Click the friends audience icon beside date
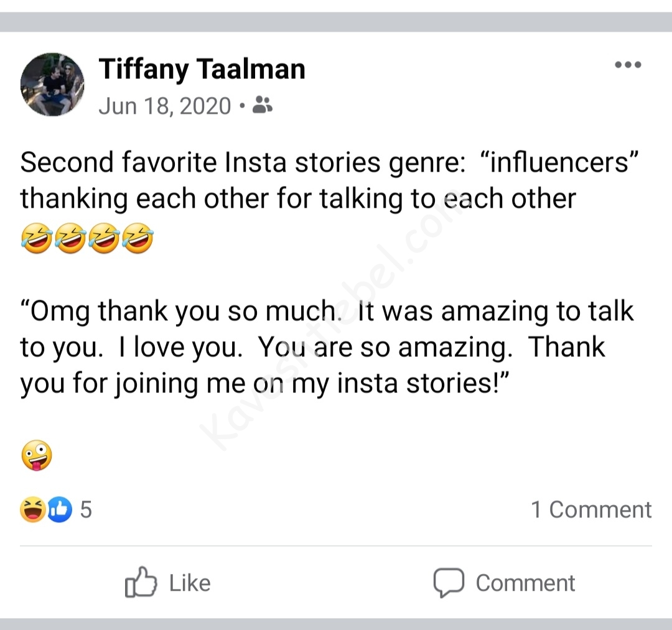The image size is (672, 630). point(263,106)
